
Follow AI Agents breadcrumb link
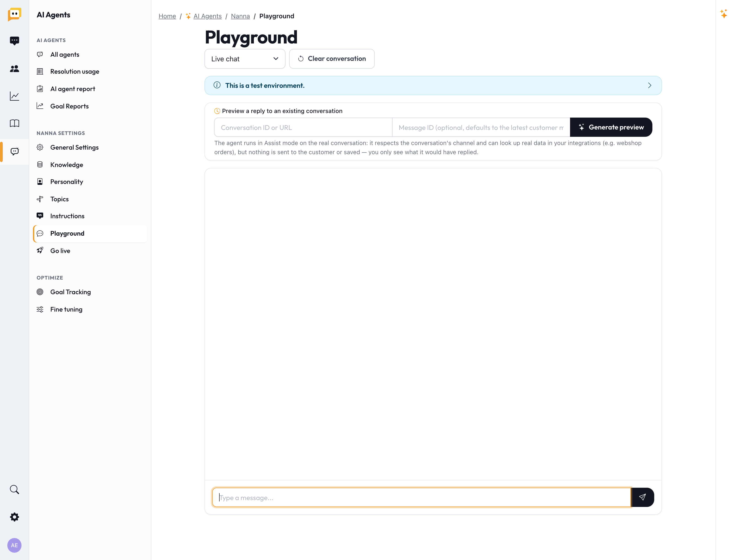pos(207,16)
